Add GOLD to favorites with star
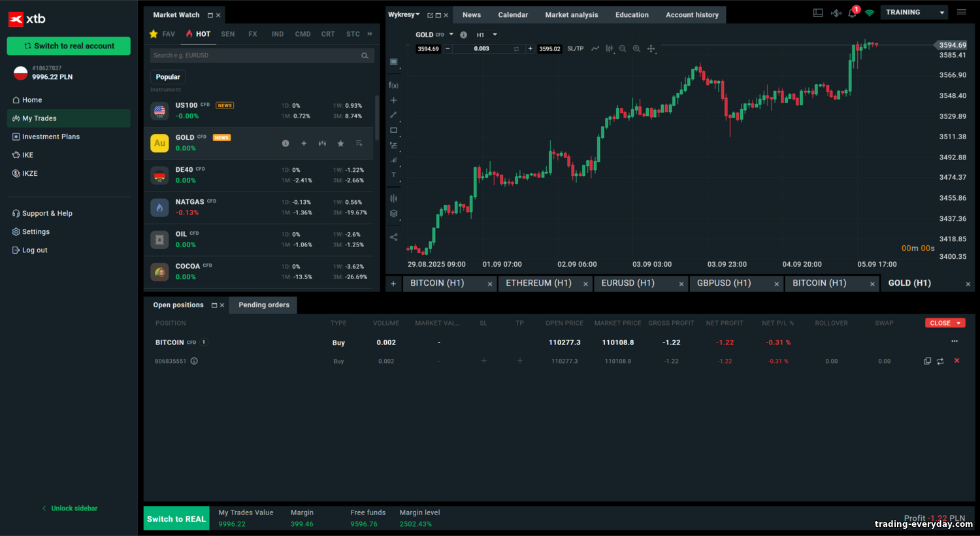Screen dimensions: 980x536 click(340, 143)
